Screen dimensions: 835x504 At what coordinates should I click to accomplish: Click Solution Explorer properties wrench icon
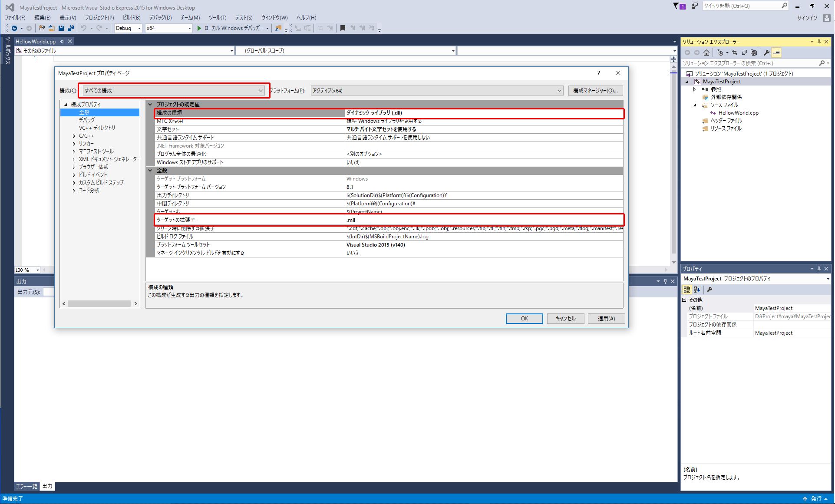[x=767, y=53]
